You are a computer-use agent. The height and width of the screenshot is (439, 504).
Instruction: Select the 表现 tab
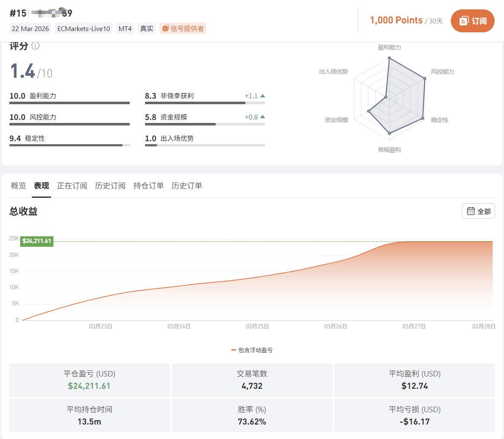pos(42,185)
